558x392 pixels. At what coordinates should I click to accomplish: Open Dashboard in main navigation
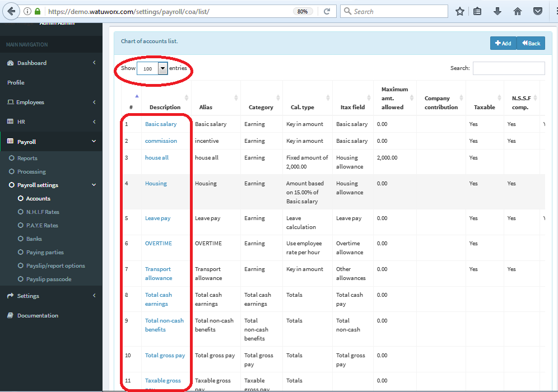[x=31, y=63]
